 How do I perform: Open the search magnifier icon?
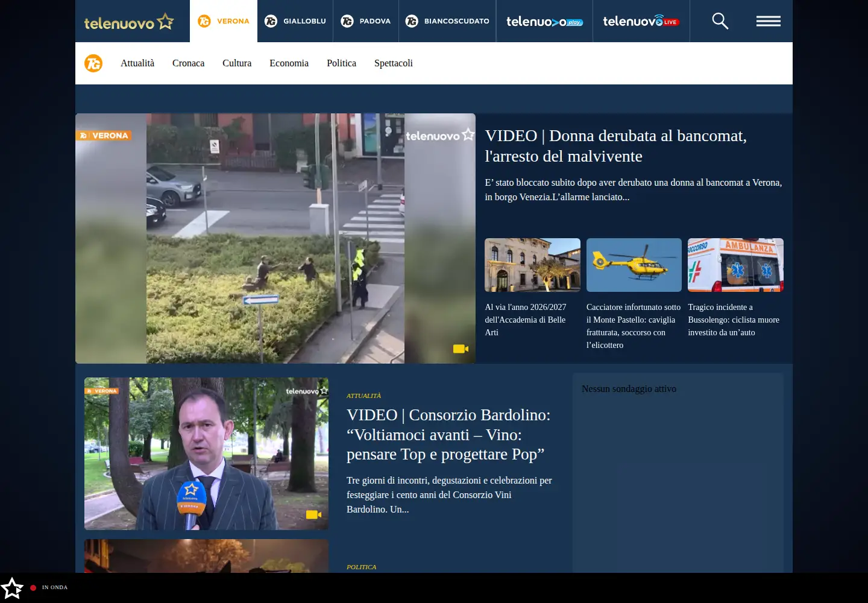[x=720, y=21]
